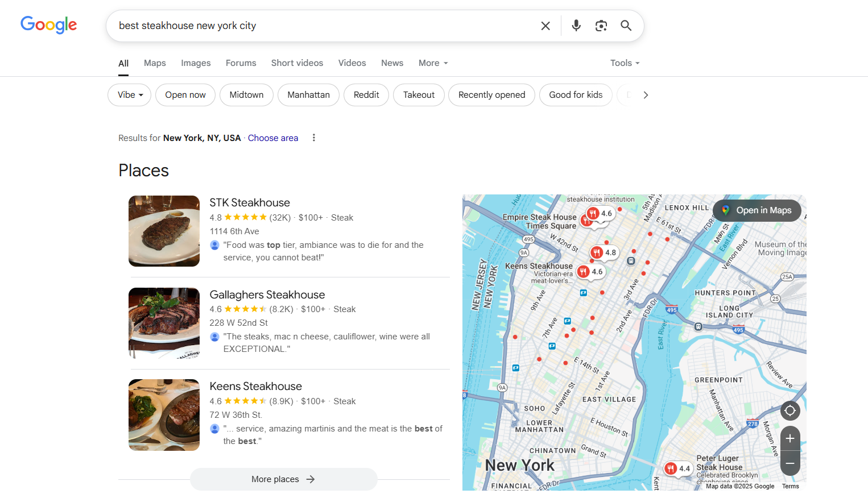Click the 1114 6th Ave address
868x502 pixels.
pyautogui.click(x=234, y=231)
